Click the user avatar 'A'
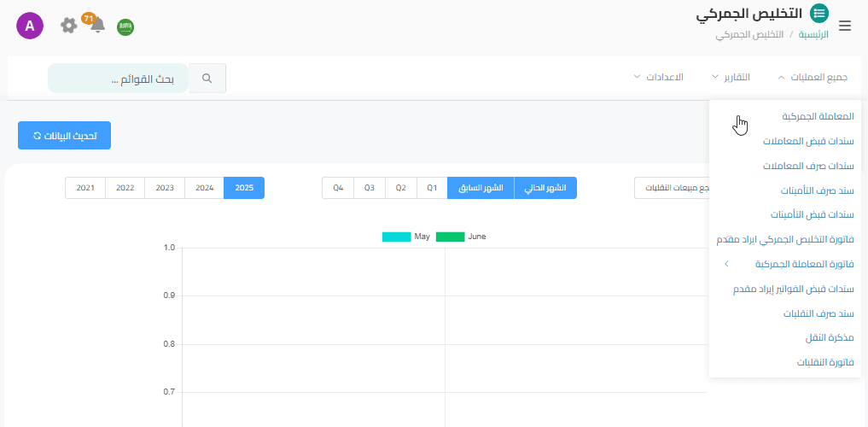 [x=30, y=26]
